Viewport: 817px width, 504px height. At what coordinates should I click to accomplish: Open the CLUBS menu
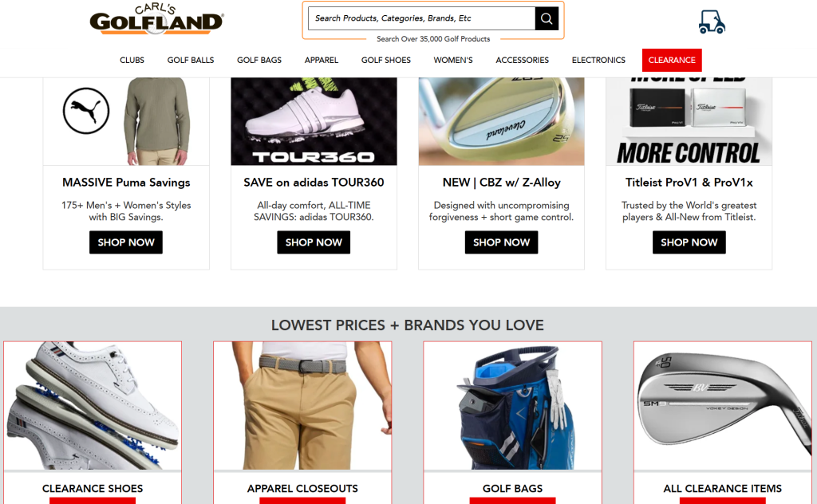[132, 60]
